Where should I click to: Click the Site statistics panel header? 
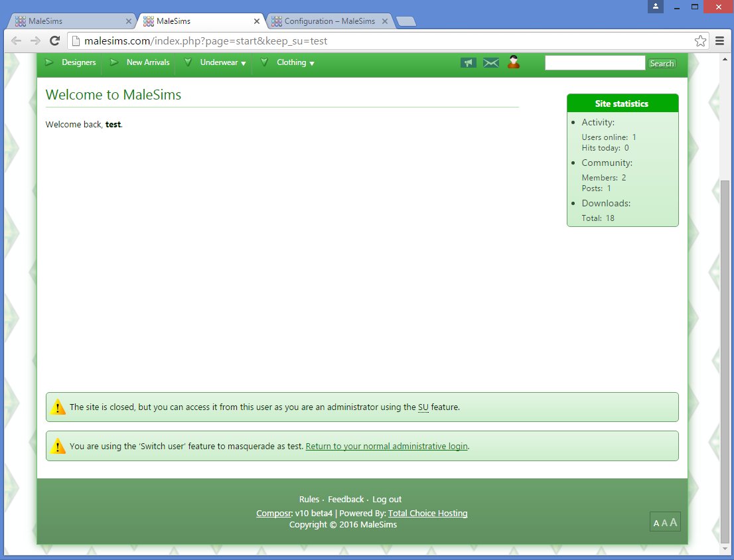622,104
